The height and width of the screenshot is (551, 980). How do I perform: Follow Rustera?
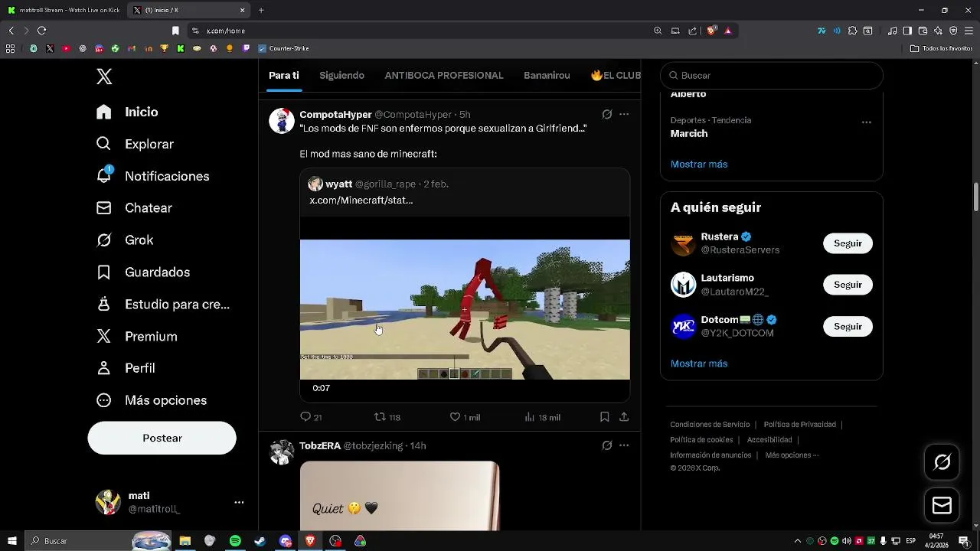point(848,243)
